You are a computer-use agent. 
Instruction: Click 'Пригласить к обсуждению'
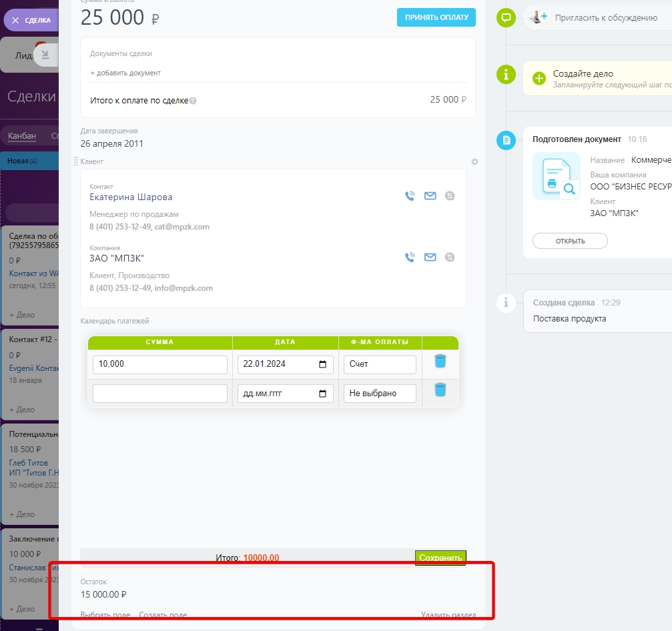click(x=606, y=17)
